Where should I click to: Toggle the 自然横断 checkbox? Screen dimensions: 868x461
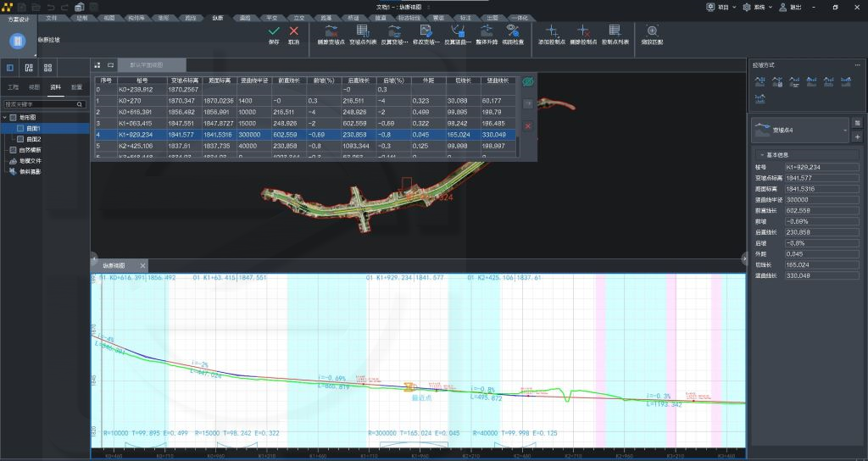point(14,150)
